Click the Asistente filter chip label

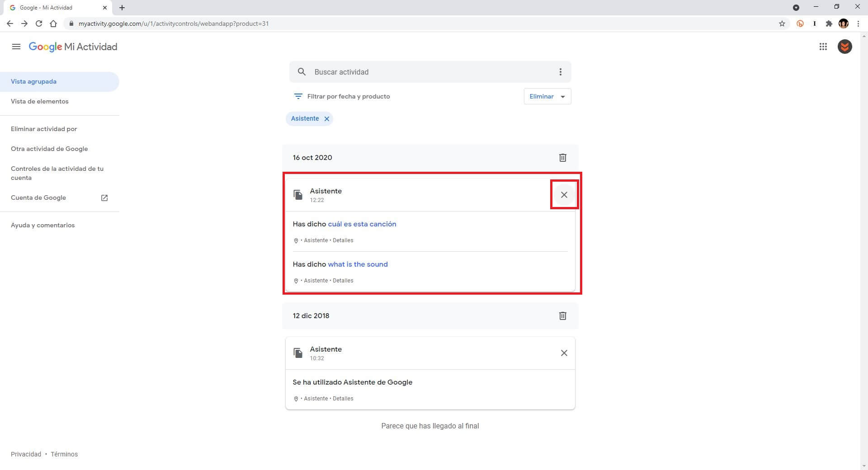305,119
